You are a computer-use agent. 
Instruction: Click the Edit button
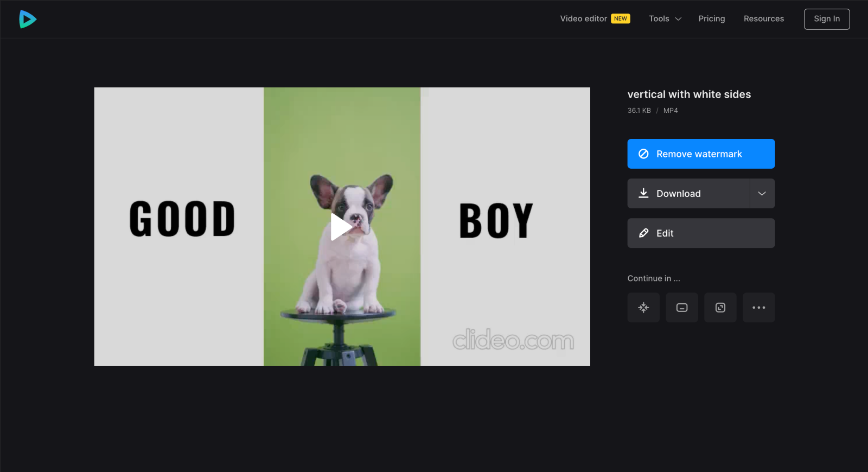[x=701, y=233]
